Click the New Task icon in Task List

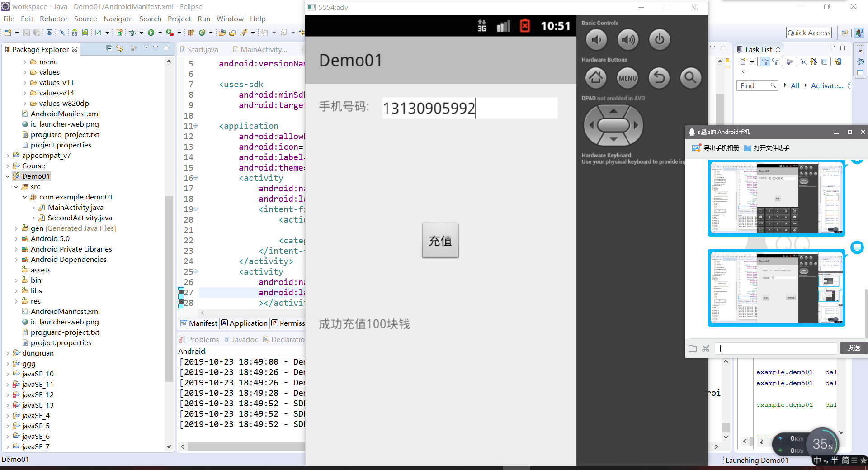743,62
